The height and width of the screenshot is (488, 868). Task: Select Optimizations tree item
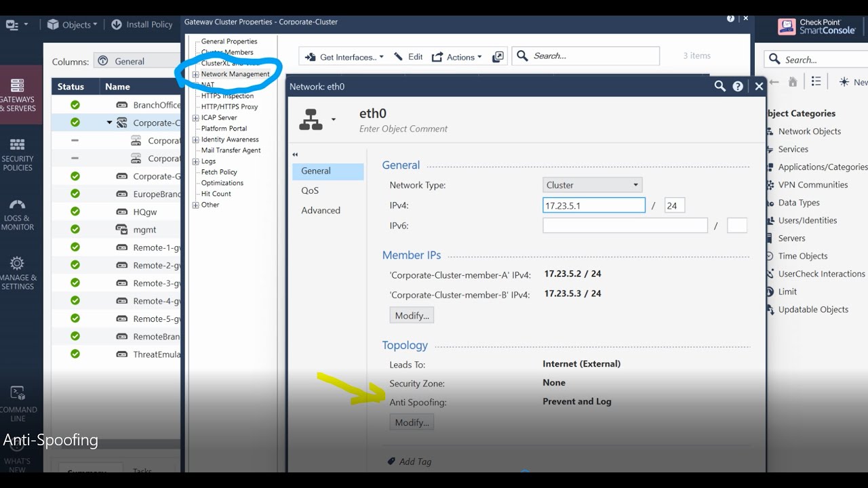click(x=222, y=183)
